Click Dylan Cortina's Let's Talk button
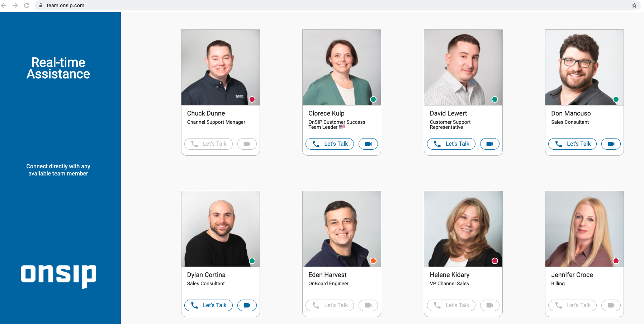The image size is (644, 324). click(x=208, y=305)
